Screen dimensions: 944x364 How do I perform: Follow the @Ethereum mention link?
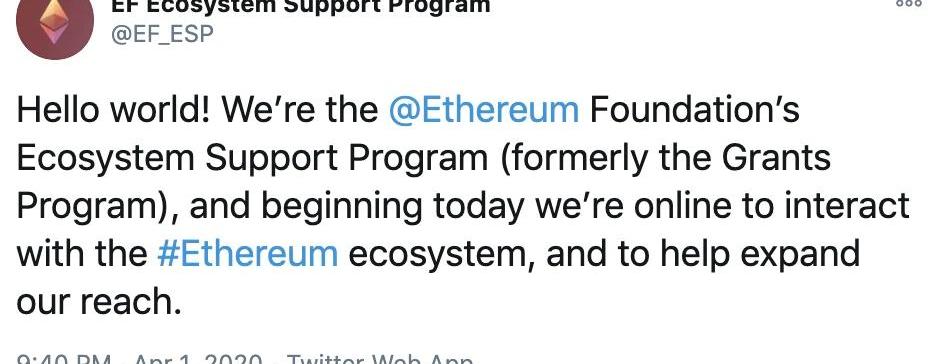click(483, 111)
